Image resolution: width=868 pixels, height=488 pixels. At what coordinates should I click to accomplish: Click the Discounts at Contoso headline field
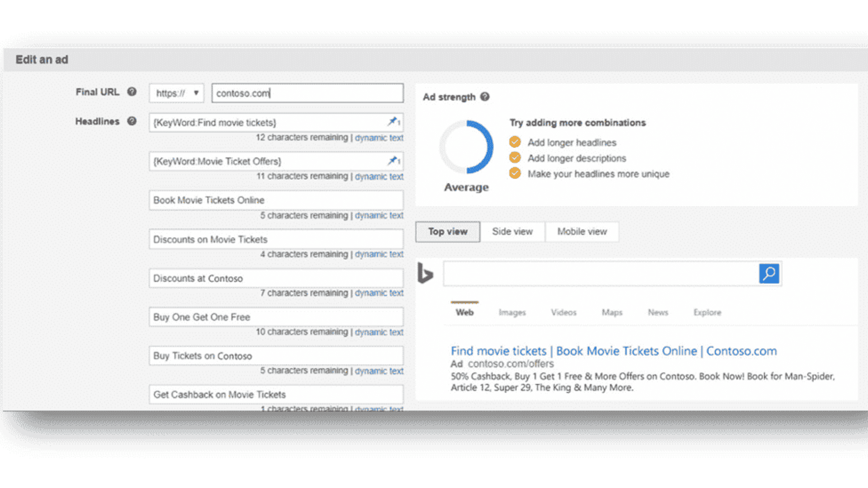[x=276, y=278]
